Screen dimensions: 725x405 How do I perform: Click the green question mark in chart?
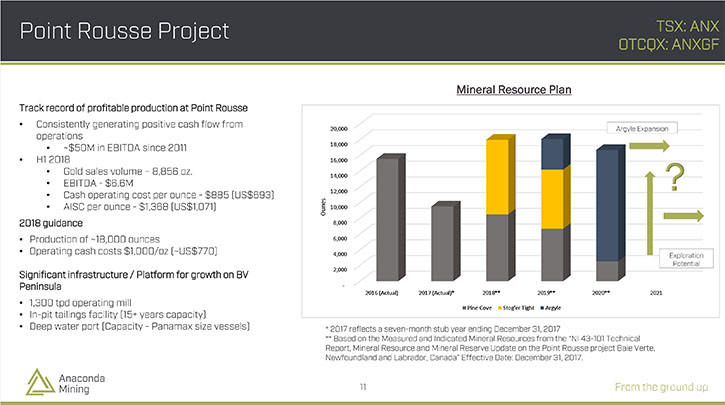(x=675, y=177)
